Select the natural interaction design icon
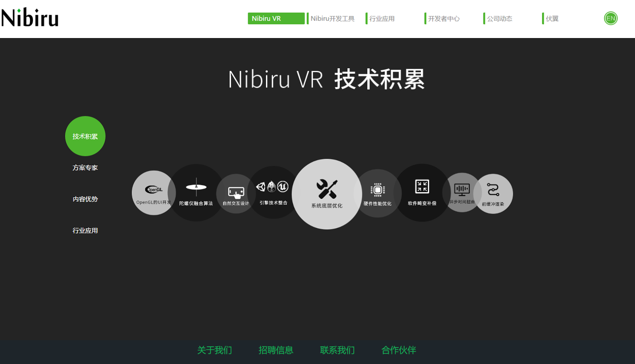Viewport: 635px width, 364px height. click(x=236, y=194)
